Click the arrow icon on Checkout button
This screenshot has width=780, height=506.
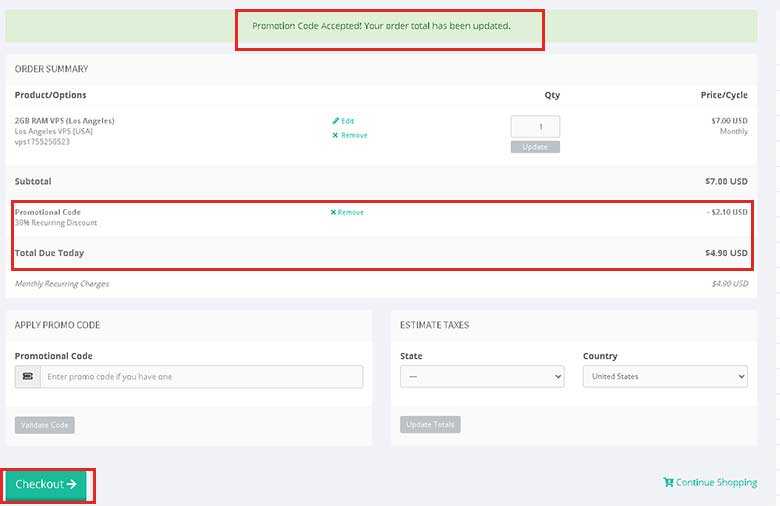coord(72,484)
